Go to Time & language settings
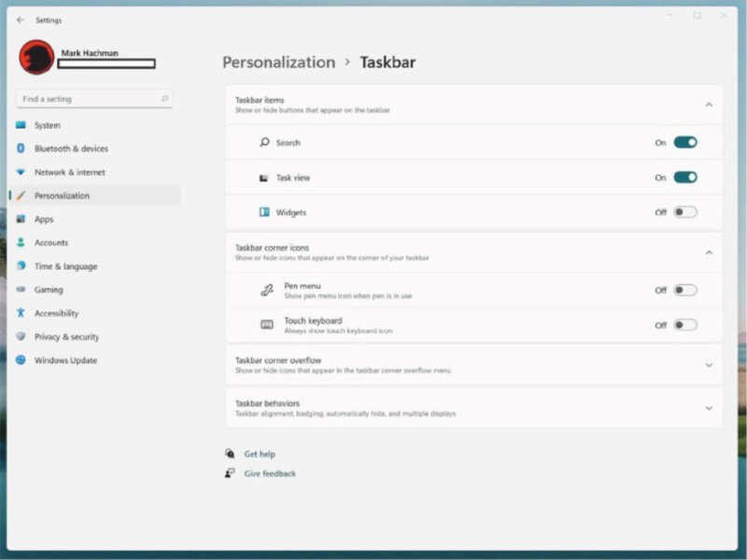Viewport: 747px width, 560px height. click(x=65, y=266)
